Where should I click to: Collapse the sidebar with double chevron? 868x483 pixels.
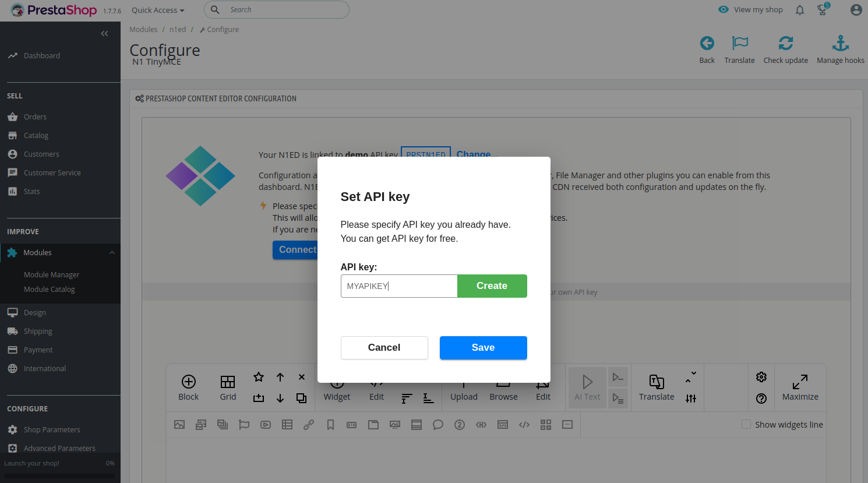click(105, 34)
